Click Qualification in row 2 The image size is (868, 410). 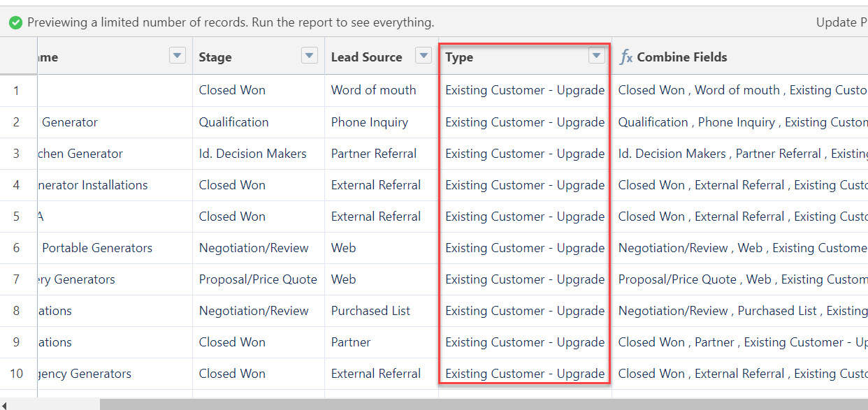click(x=233, y=122)
